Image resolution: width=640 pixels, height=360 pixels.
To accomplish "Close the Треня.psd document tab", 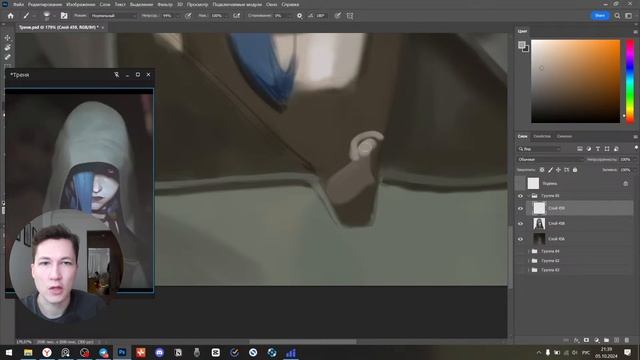I will tap(102, 27).
